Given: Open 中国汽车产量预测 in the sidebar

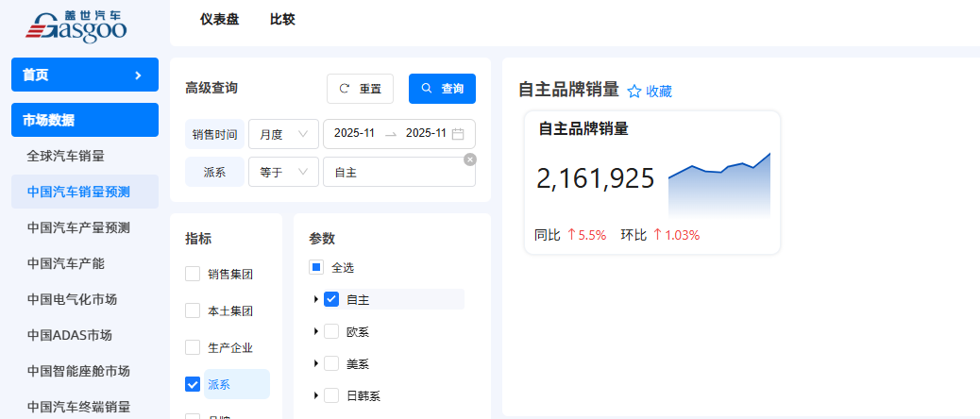Looking at the screenshot, I should tap(78, 227).
